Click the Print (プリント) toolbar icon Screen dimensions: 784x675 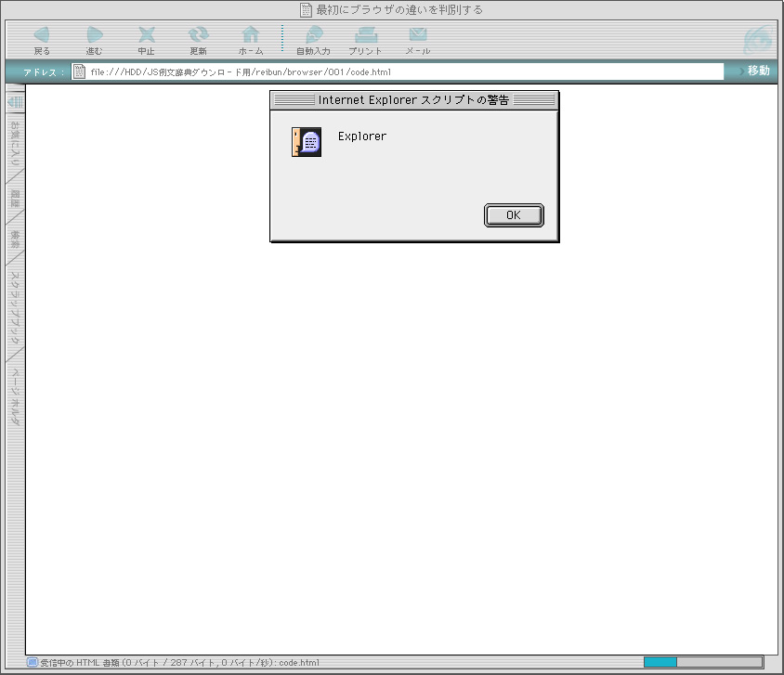(365, 34)
